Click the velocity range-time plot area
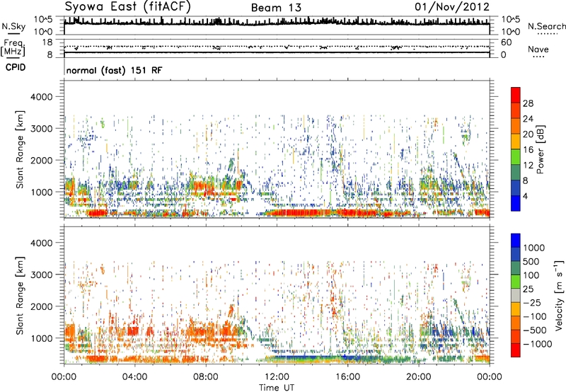 point(277,295)
